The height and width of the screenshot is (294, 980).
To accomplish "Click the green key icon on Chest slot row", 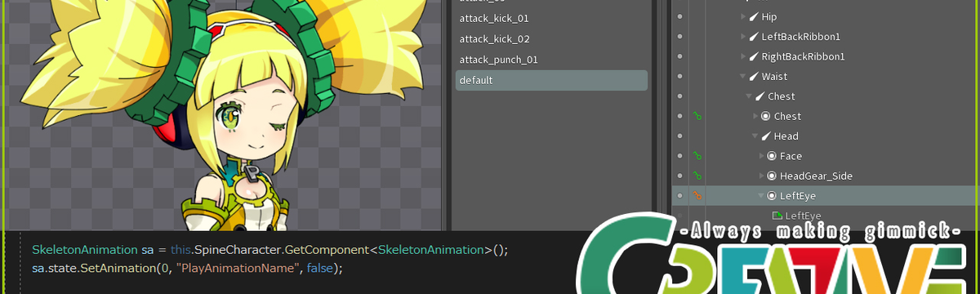I will point(697,116).
